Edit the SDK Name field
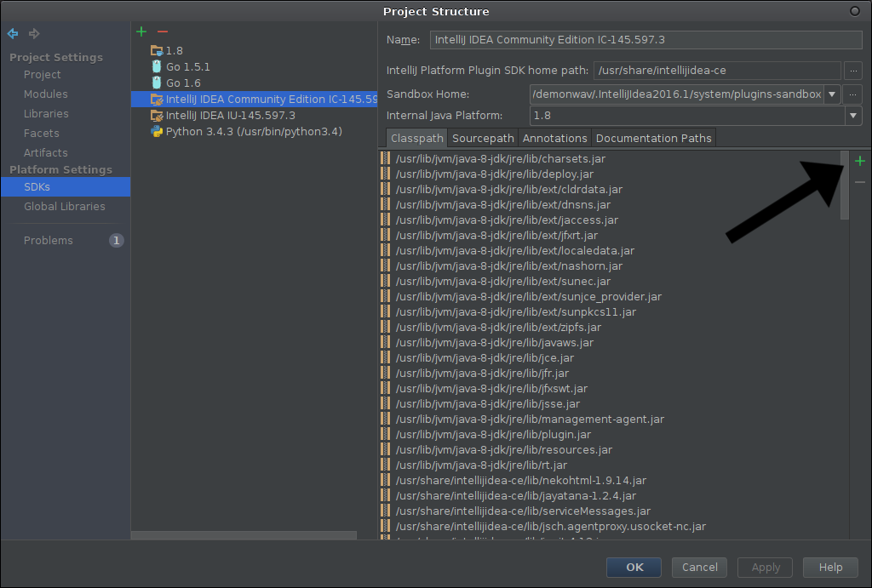Image resolution: width=872 pixels, height=588 pixels. click(x=645, y=40)
